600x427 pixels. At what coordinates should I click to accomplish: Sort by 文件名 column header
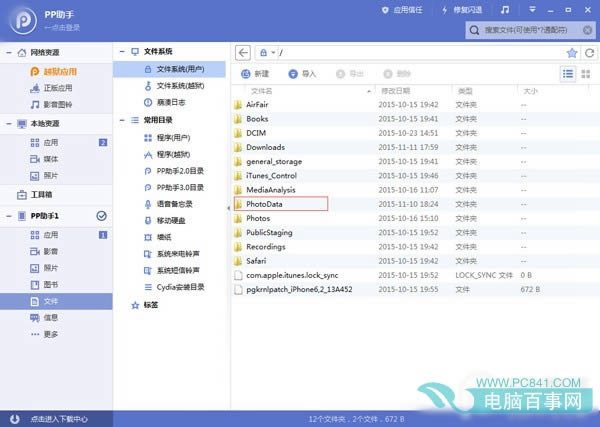262,91
